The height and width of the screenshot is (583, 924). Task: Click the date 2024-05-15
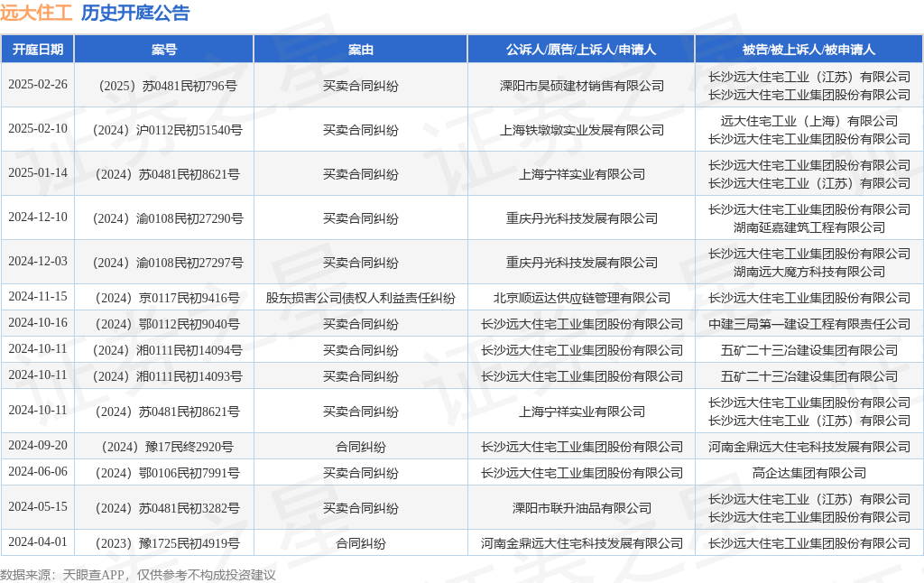tap(38, 506)
